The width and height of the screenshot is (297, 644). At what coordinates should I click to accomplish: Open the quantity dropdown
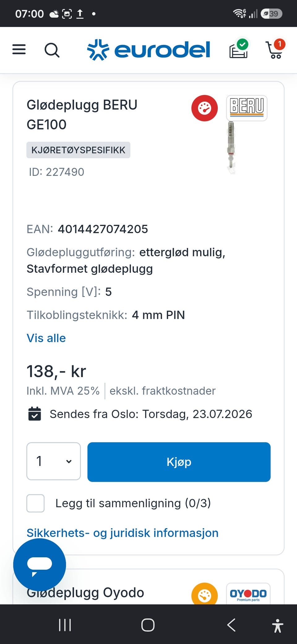coord(54,461)
